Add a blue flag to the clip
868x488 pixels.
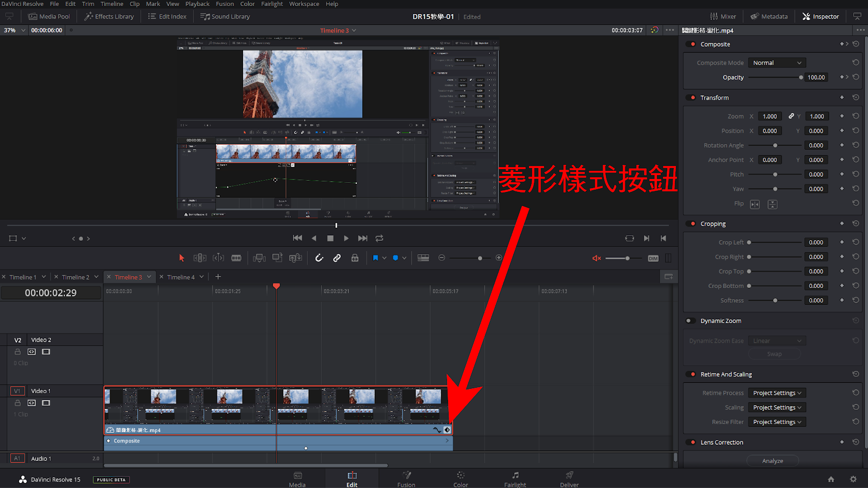pyautogui.click(x=375, y=258)
